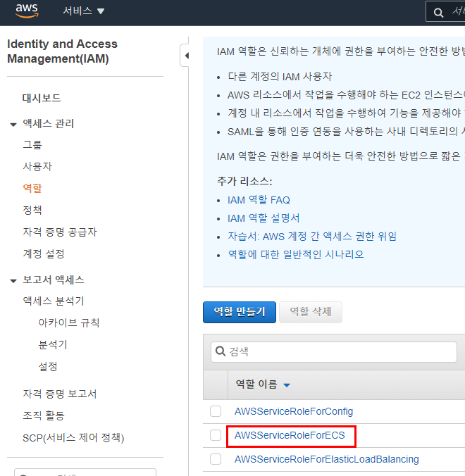The image size is (465, 476).
Task: Click the 역할 삭제 button
Action: pos(311,312)
